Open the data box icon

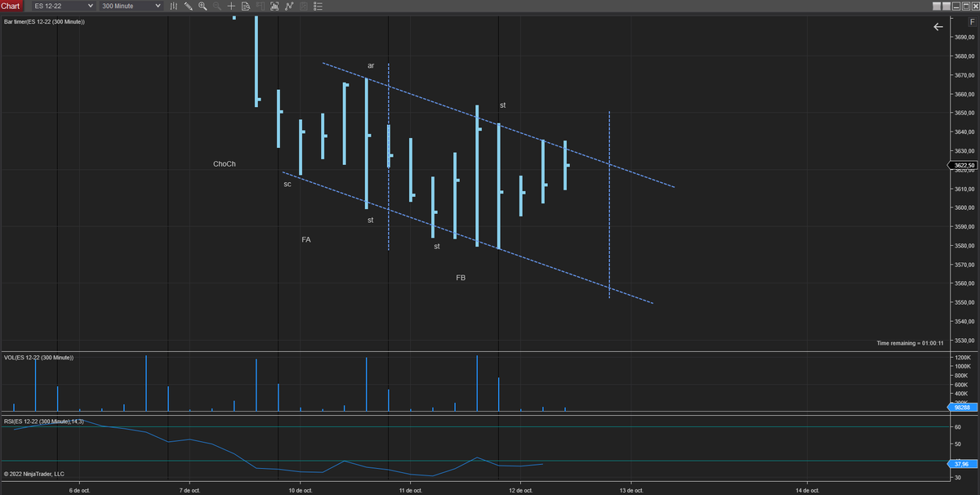[246, 6]
